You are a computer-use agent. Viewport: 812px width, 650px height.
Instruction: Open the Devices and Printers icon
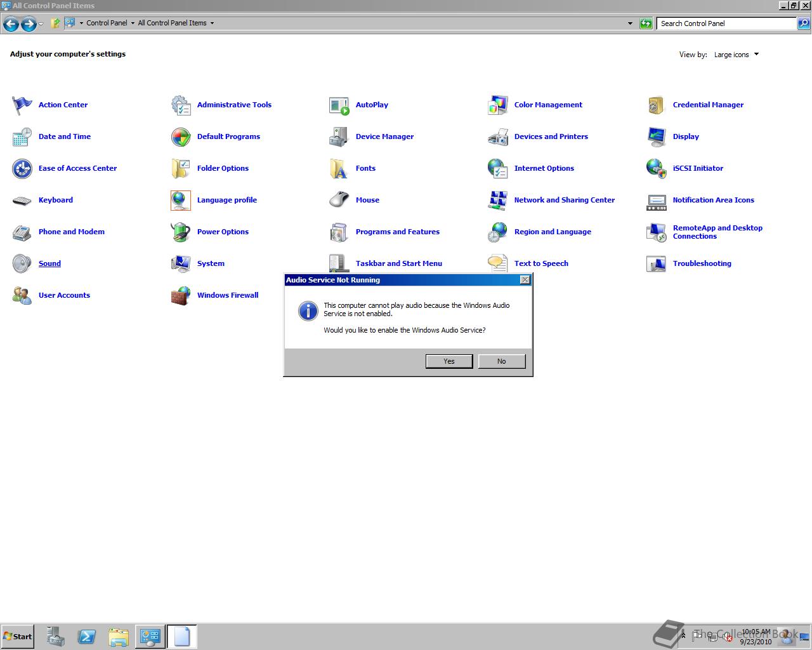point(498,136)
